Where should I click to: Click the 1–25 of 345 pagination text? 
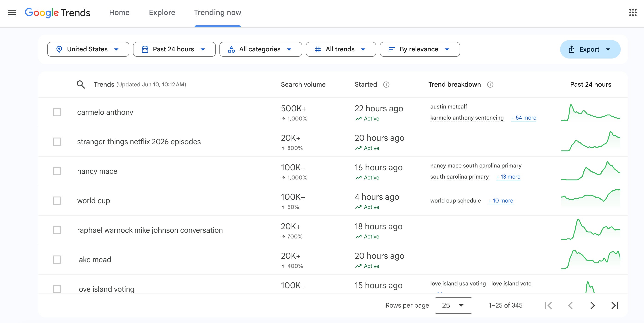coord(505,305)
